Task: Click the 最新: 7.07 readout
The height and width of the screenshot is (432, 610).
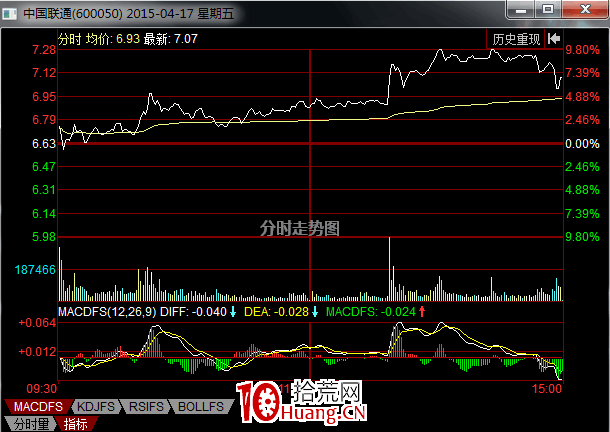Action: pos(171,39)
